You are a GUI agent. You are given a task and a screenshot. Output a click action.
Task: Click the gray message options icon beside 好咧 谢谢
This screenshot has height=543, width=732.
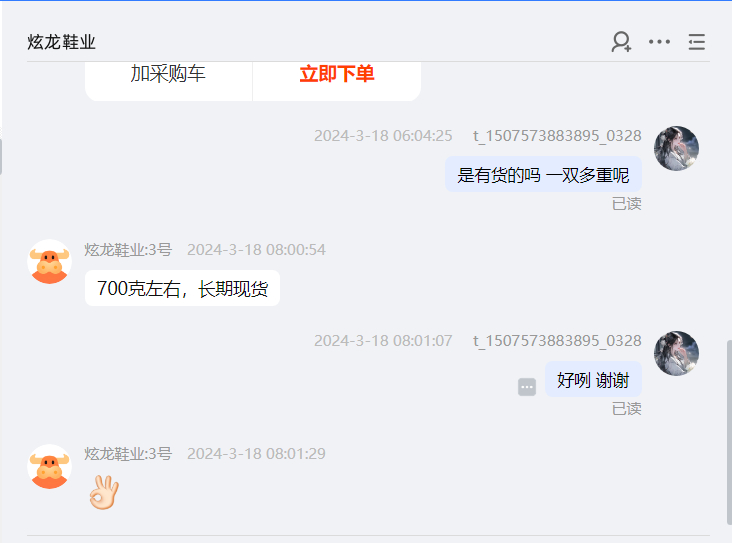(527, 387)
